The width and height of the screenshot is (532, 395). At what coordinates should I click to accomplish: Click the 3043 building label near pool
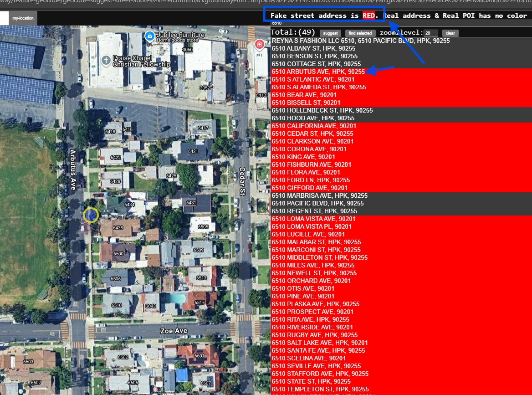tap(151, 306)
